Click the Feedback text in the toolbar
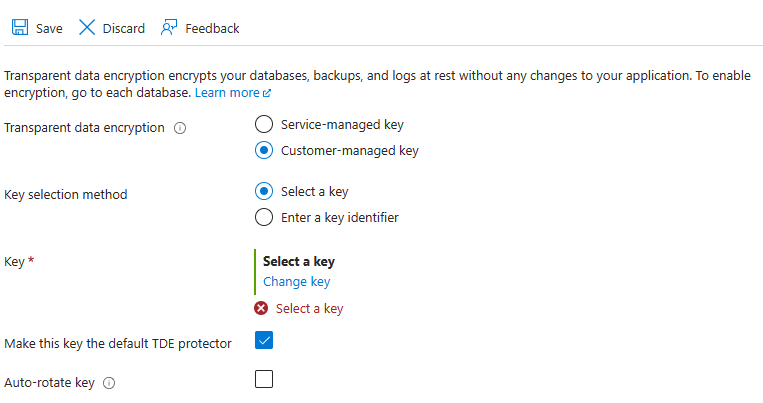Screen dimensions: 763x403 tap(212, 29)
